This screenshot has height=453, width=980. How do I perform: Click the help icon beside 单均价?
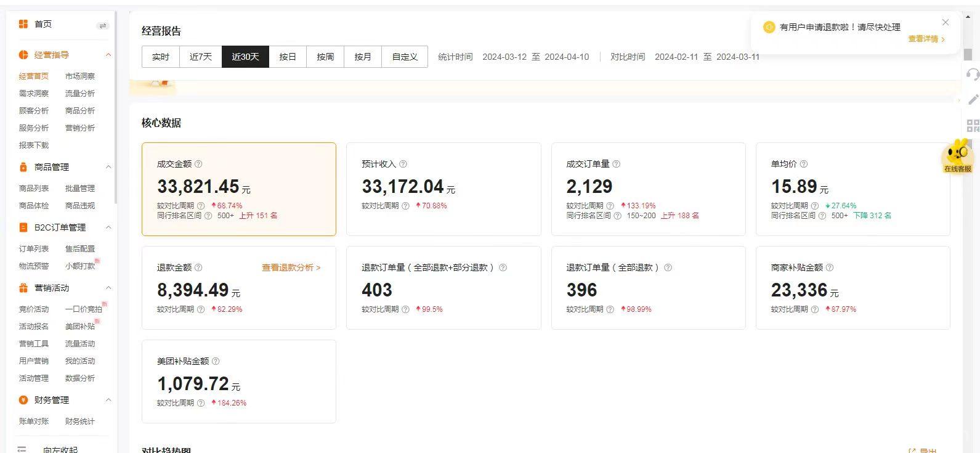point(803,164)
